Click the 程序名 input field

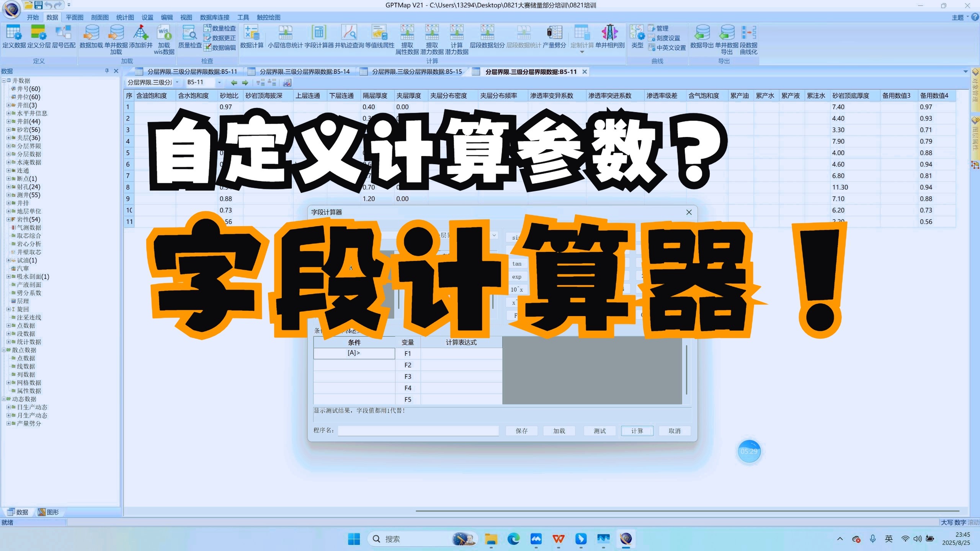(x=418, y=431)
